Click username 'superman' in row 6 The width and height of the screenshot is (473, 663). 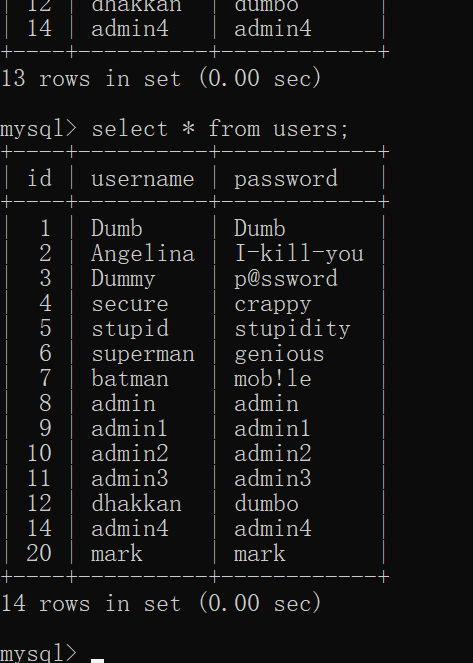(x=143, y=354)
